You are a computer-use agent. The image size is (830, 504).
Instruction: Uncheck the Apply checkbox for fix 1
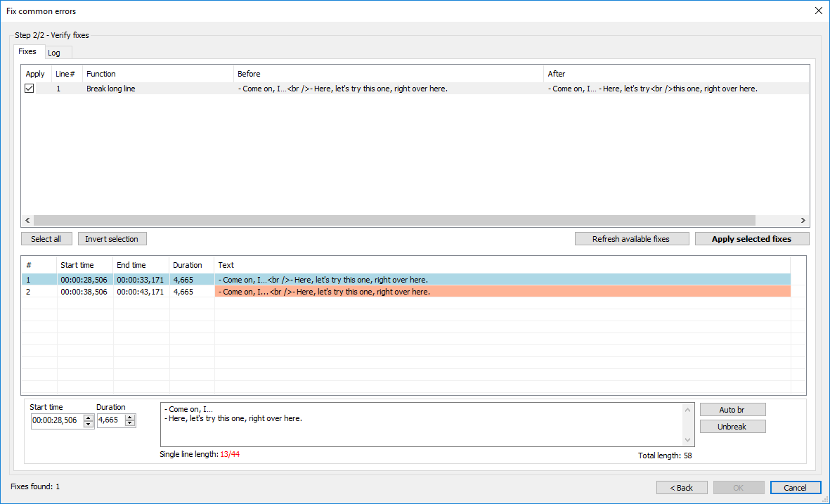(x=29, y=88)
